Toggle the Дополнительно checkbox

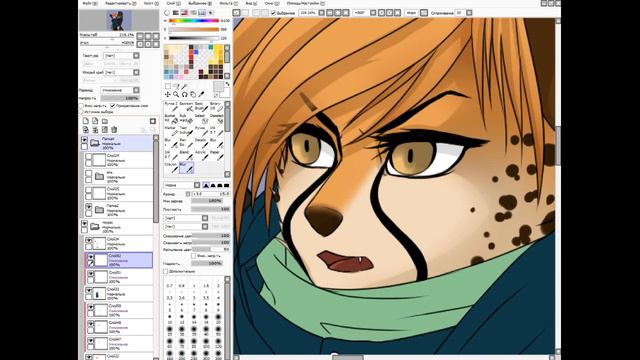point(166,271)
